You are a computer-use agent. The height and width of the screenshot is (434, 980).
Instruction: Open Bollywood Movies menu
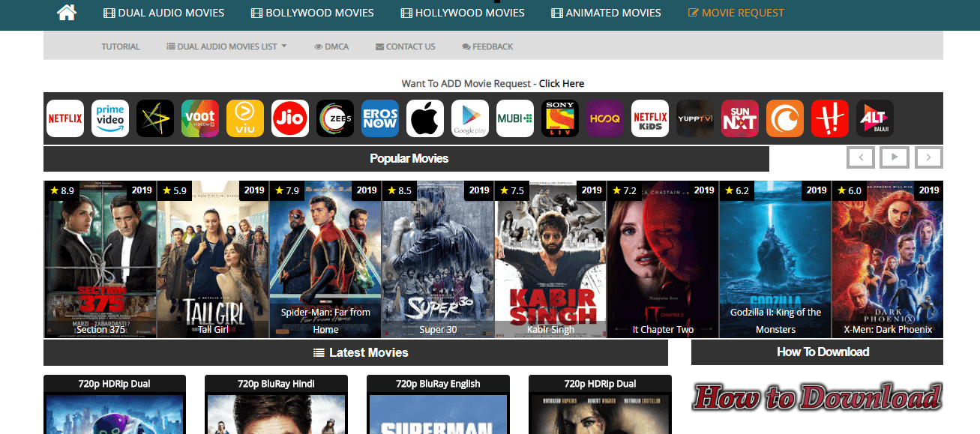(313, 13)
